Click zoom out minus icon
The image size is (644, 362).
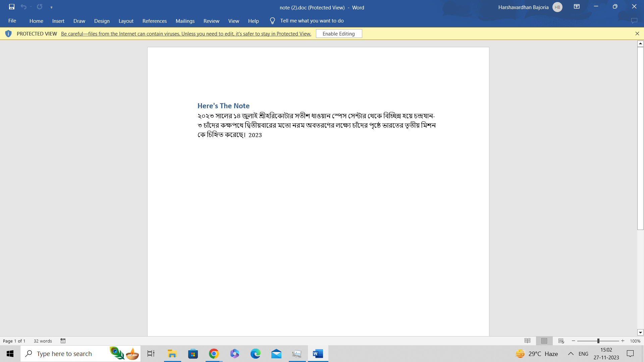pyautogui.click(x=574, y=341)
